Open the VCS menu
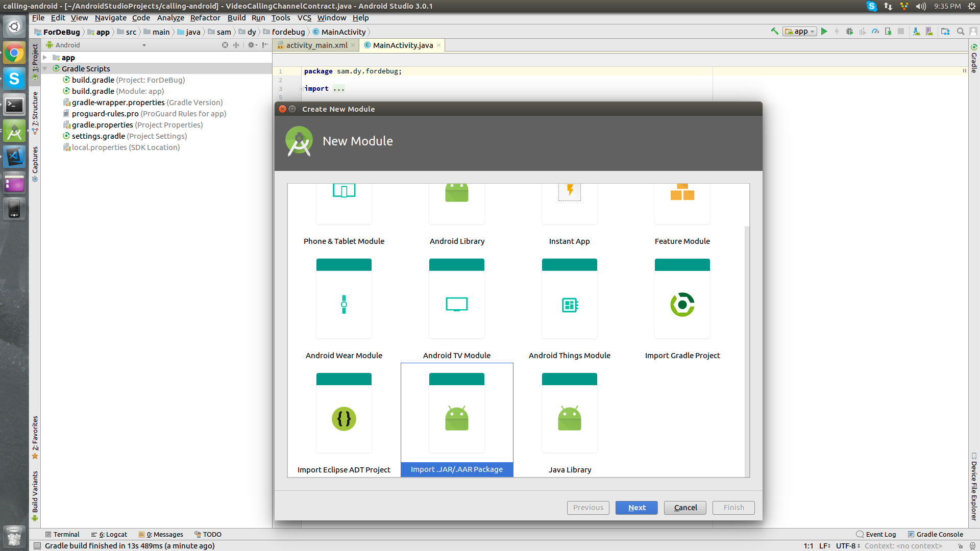 pyautogui.click(x=304, y=18)
